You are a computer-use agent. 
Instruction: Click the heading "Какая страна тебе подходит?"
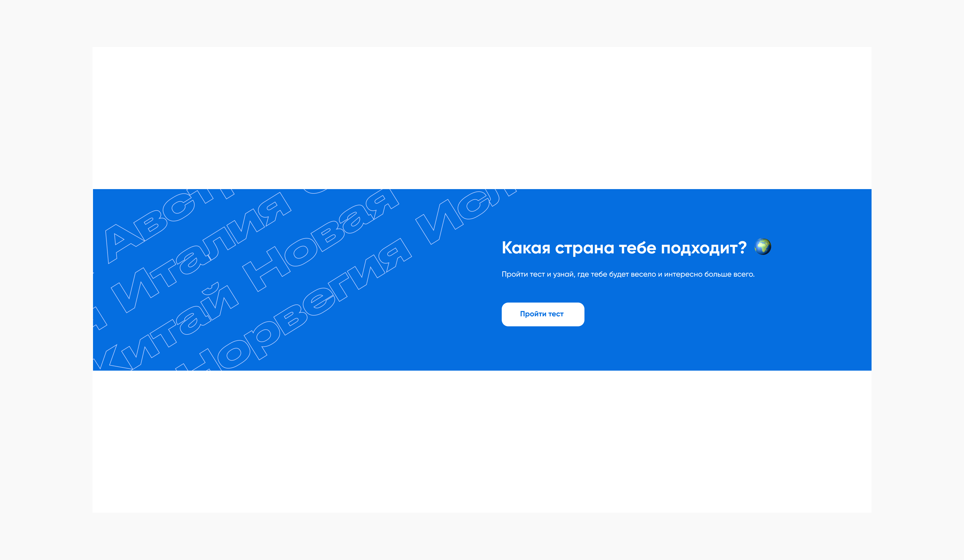[624, 248]
